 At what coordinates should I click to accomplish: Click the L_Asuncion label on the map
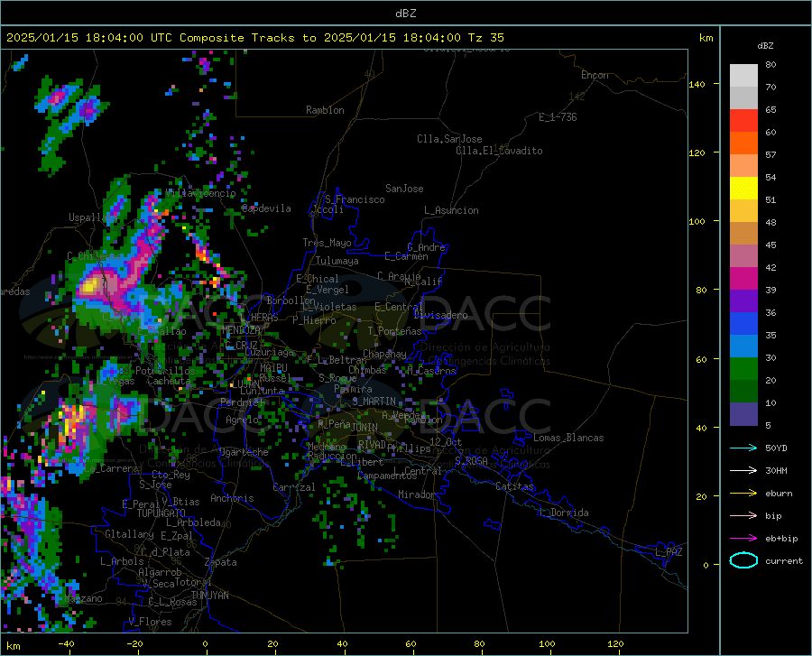[451, 210]
